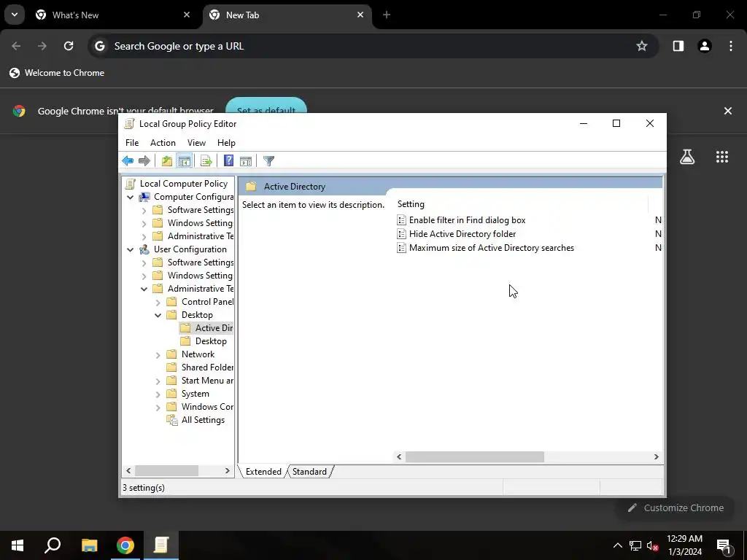Open File Explorer from the taskbar
747x560 pixels.
[89, 545]
